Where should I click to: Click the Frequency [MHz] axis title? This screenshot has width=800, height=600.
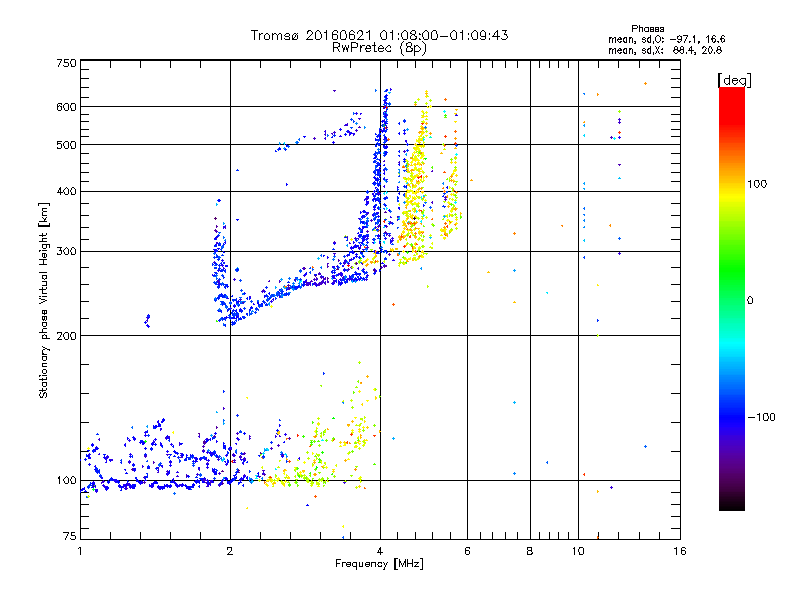(379, 564)
